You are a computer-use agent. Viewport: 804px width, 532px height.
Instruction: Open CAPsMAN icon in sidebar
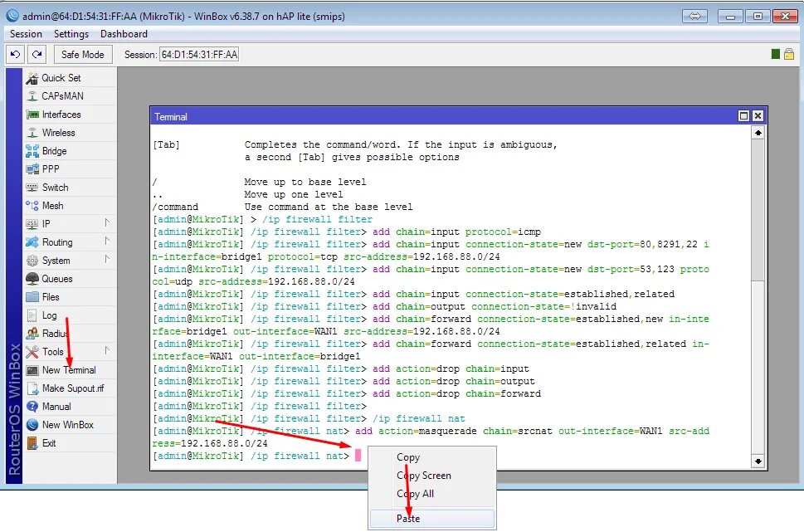(32, 96)
